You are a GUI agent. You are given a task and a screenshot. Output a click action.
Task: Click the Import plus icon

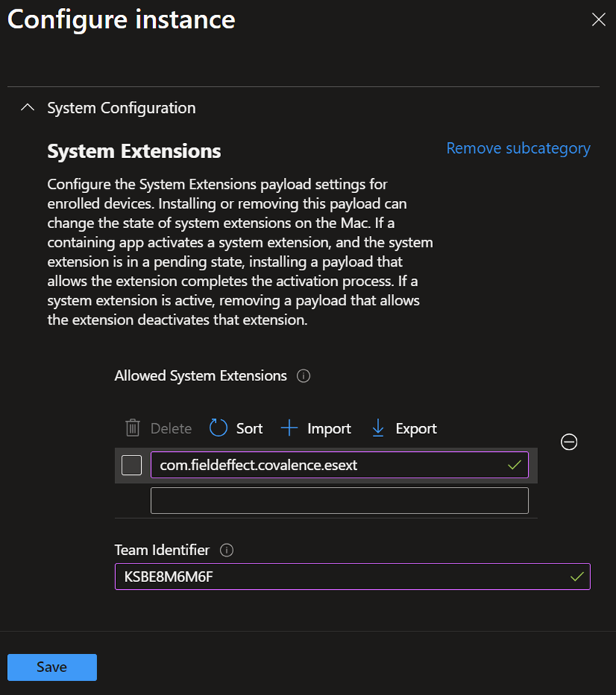[289, 428]
